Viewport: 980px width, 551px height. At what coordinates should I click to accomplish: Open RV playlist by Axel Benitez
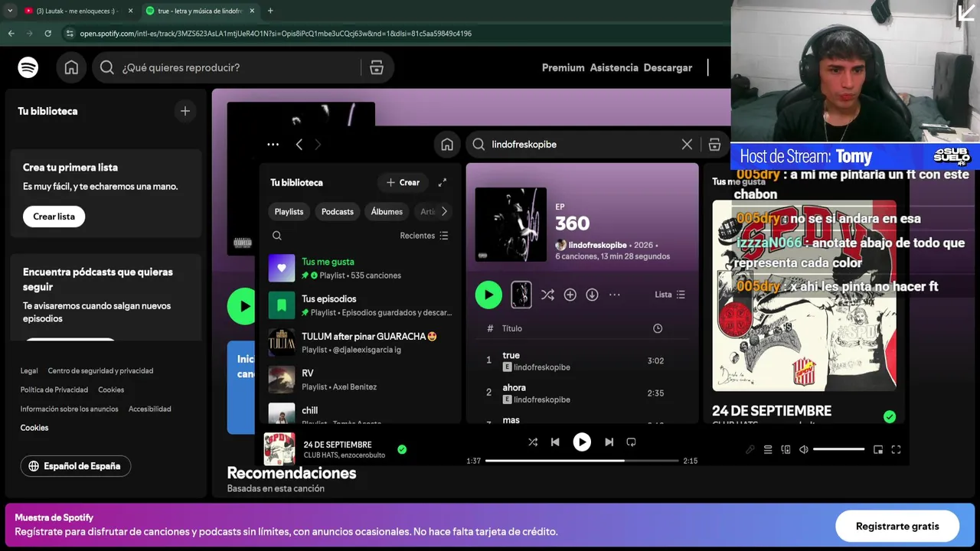pyautogui.click(x=361, y=380)
